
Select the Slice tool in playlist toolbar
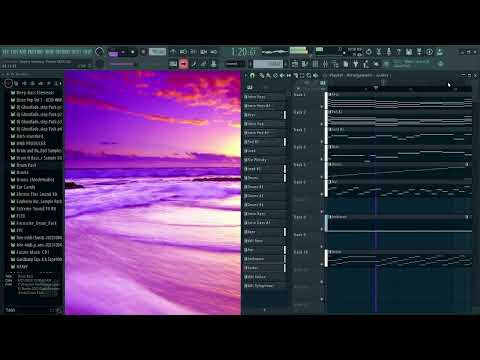pyautogui.click(x=295, y=76)
